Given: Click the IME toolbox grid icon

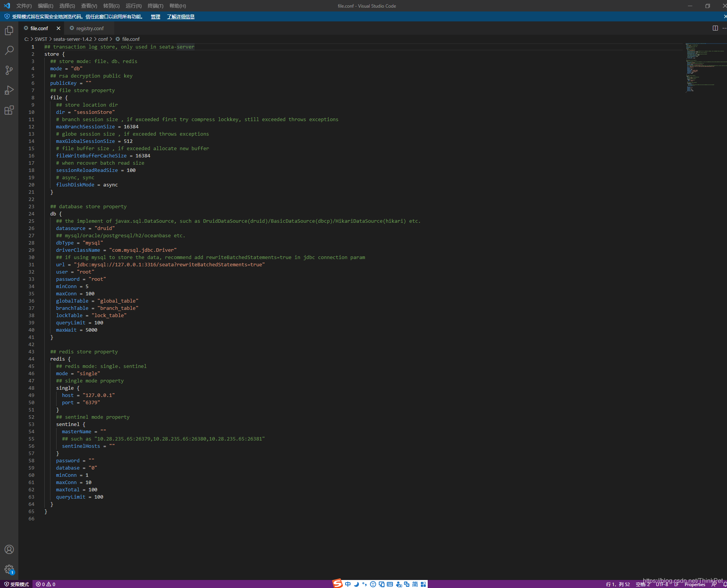Looking at the screenshot, I should [x=424, y=584].
